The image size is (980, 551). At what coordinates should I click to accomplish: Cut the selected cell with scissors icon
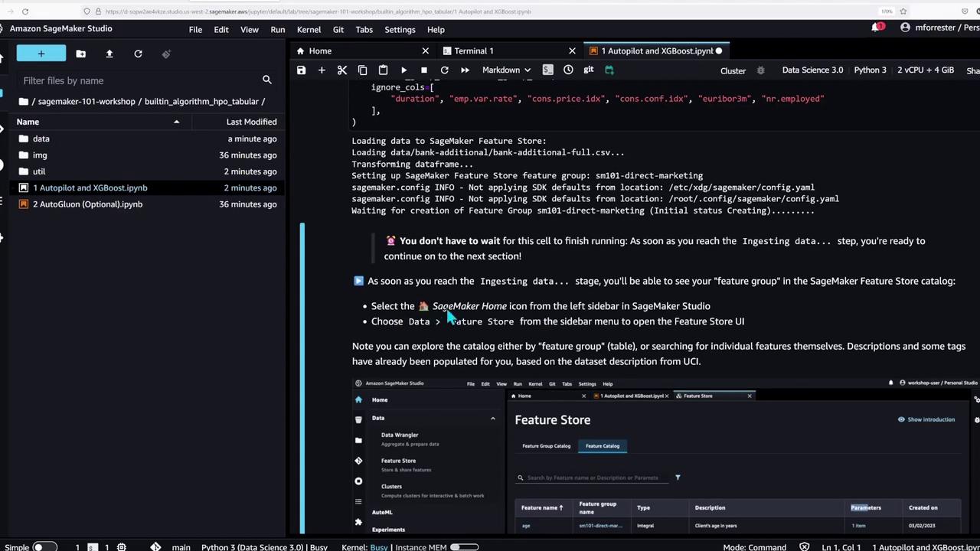pos(342,70)
